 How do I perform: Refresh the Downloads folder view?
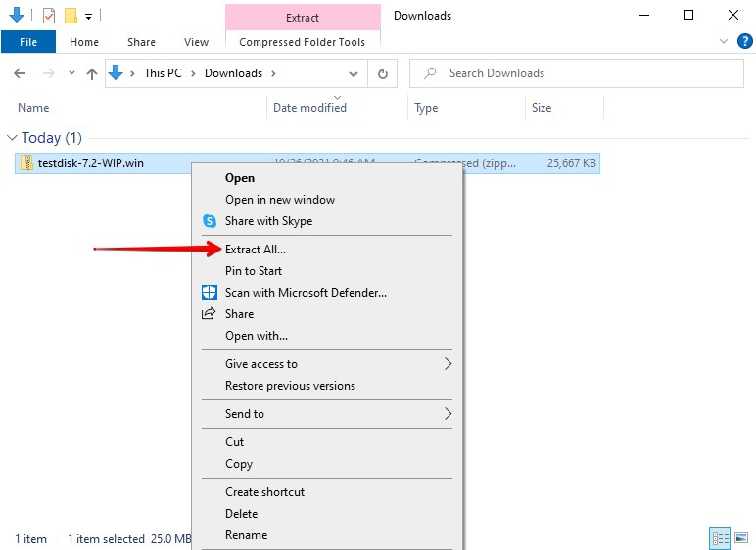point(383,73)
